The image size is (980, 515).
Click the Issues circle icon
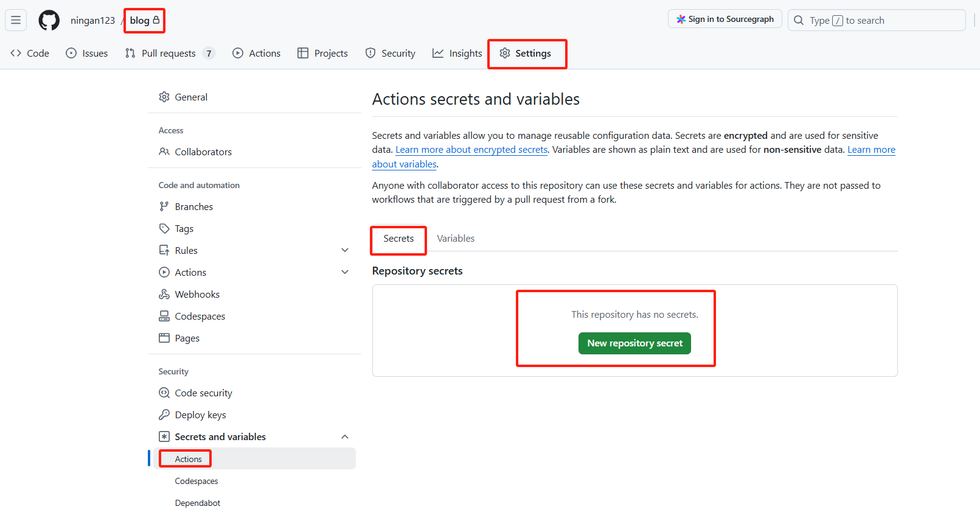tap(71, 53)
